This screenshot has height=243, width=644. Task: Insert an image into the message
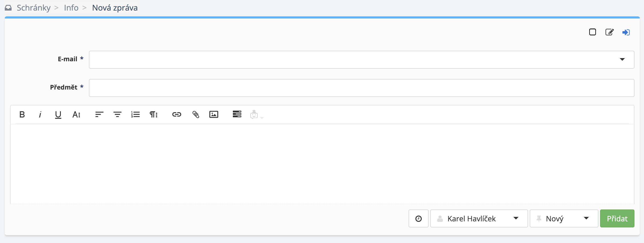click(214, 114)
